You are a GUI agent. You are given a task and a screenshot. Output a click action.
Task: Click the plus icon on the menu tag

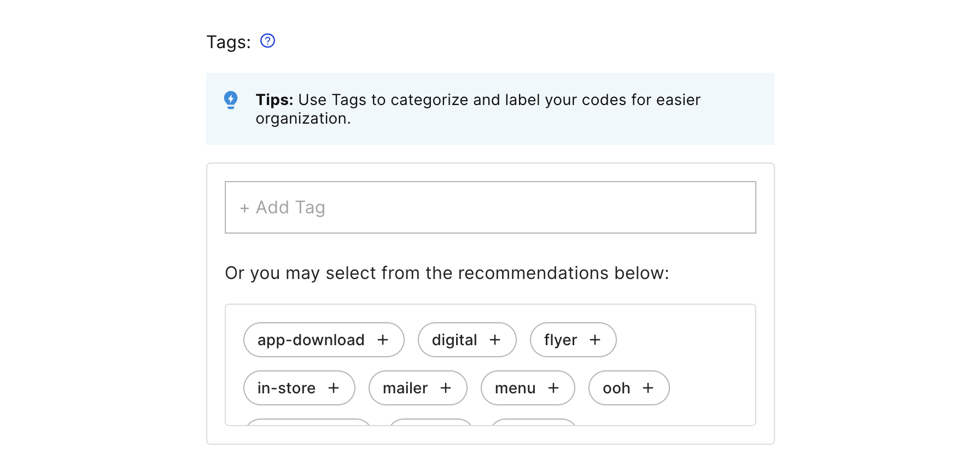coord(554,388)
